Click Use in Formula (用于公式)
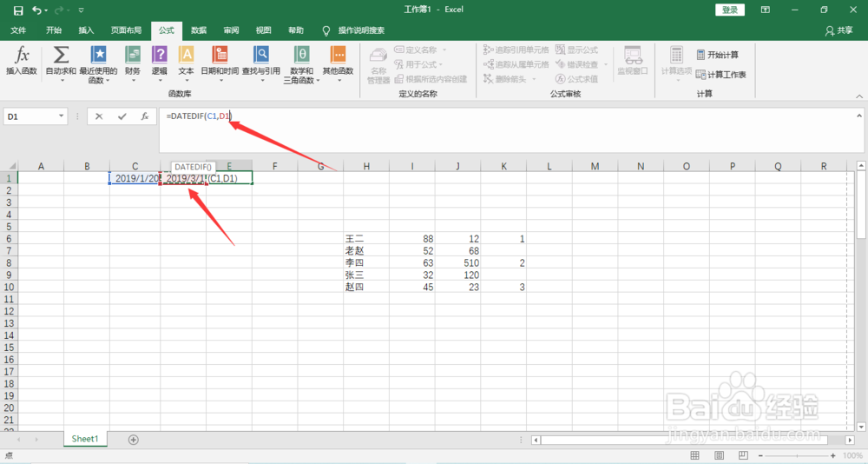Screen dimensions: 868x464 (x=418, y=64)
